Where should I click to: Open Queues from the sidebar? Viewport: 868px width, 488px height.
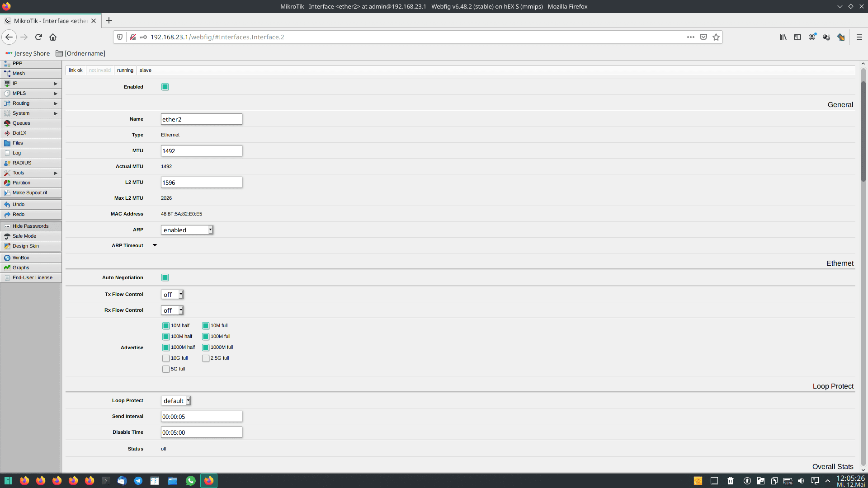tap(31, 123)
